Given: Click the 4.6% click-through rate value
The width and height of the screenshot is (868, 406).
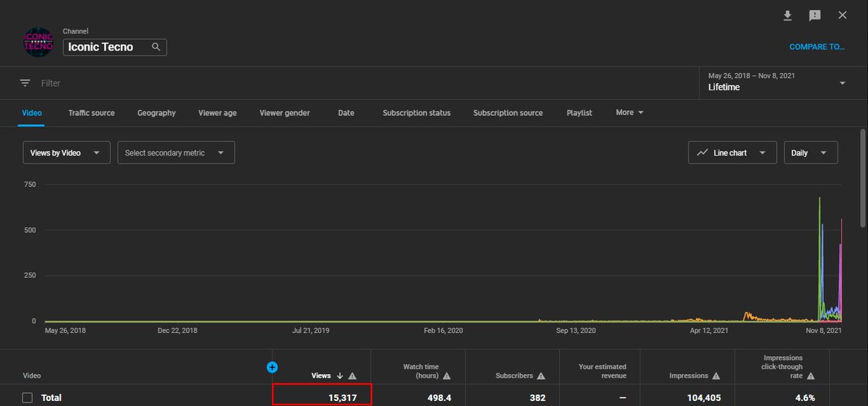Looking at the screenshot, I should [804, 398].
